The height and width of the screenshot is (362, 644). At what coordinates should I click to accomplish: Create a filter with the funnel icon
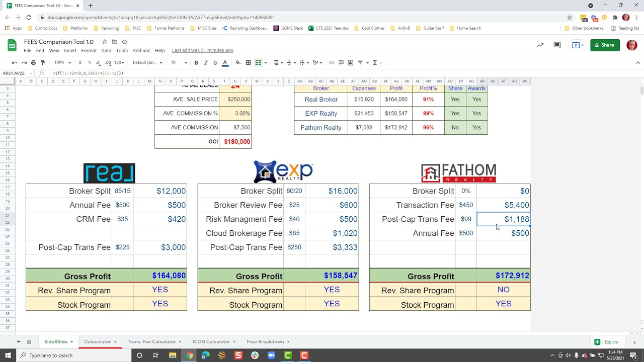pyautogui.click(x=360, y=63)
